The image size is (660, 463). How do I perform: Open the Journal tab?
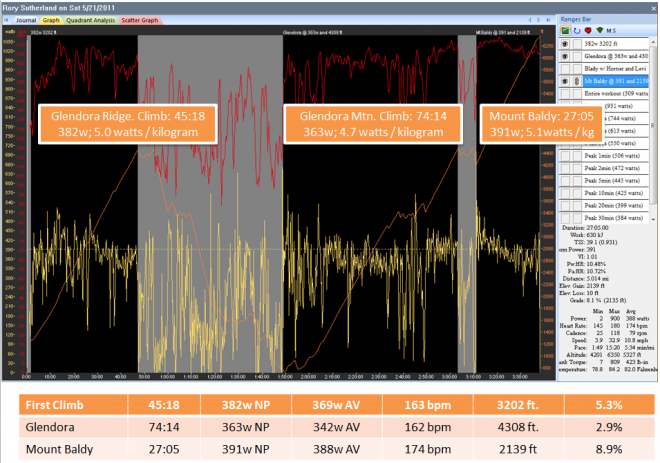27,19
